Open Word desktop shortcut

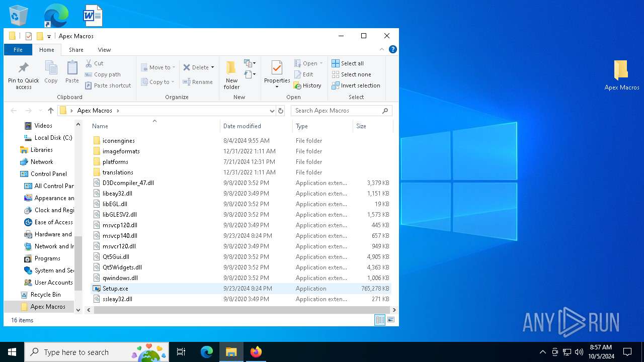[x=93, y=15]
